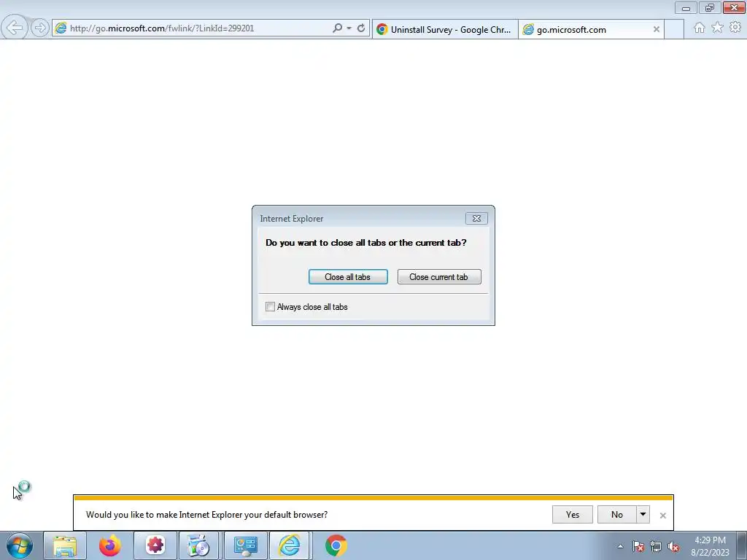Expand the No button dropdown arrow

[x=643, y=514]
